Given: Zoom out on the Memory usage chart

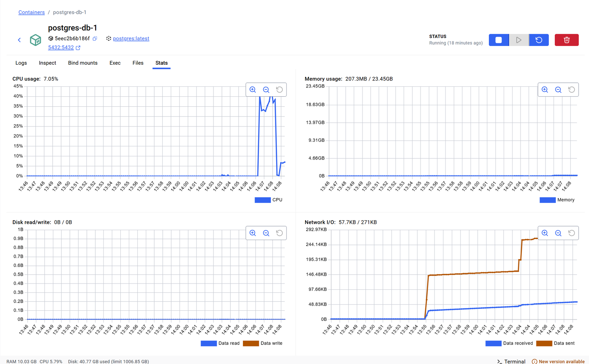Looking at the screenshot, I should click(558, 90).
